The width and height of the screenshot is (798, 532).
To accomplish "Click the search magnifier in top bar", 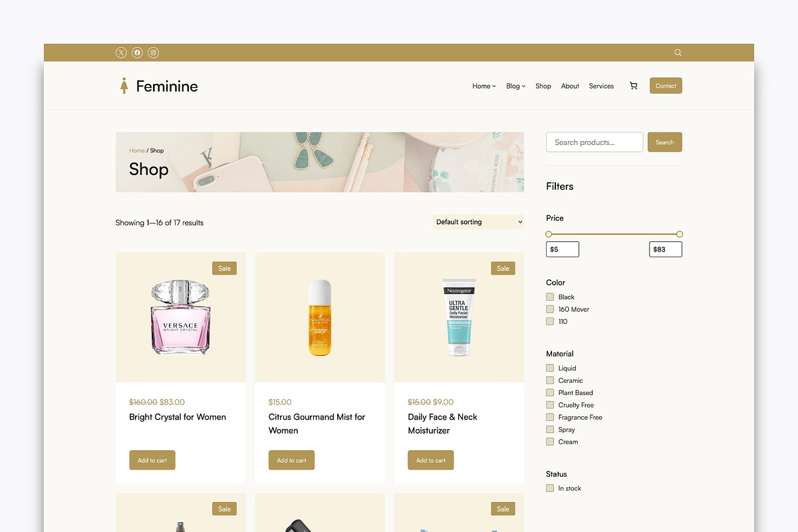I will click(678, 53).
